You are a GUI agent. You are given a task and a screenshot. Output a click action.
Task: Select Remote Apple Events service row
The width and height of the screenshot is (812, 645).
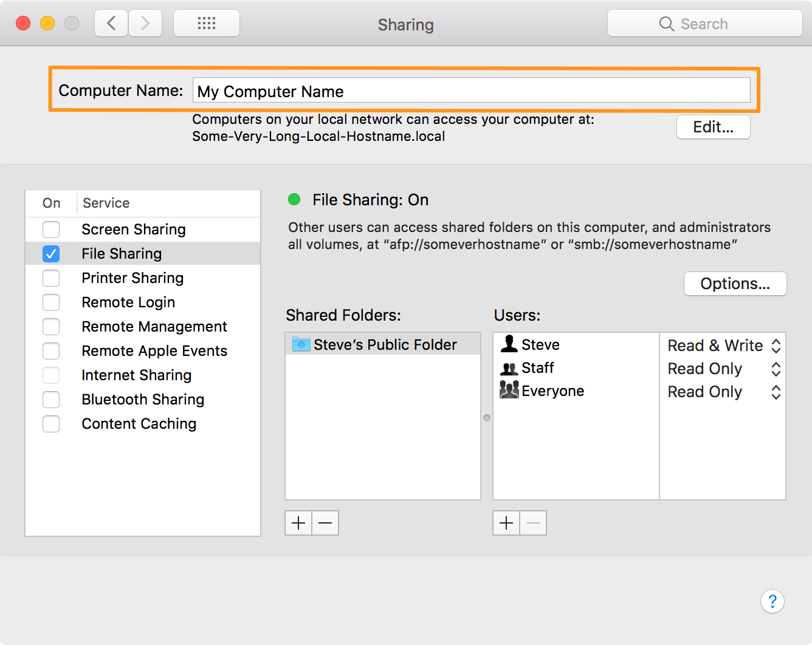[143, 351]
